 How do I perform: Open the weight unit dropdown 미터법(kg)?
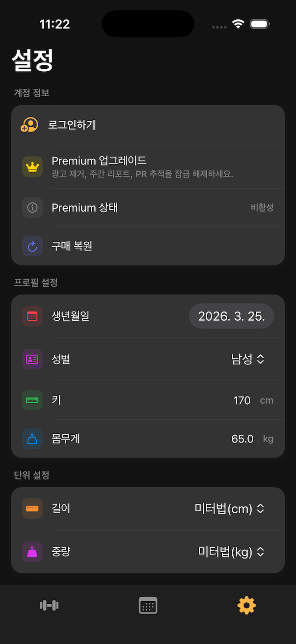[231, 552]
